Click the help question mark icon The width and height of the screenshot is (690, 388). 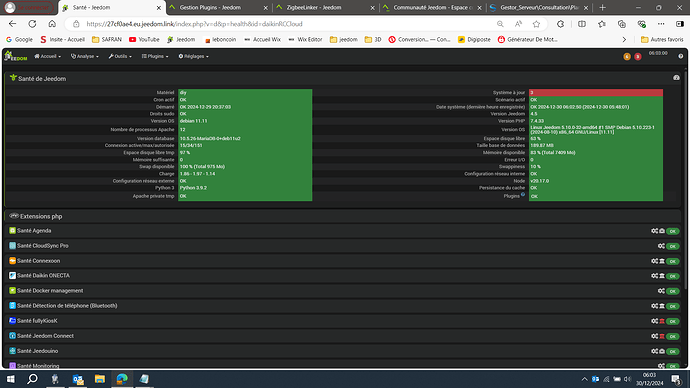681,56
